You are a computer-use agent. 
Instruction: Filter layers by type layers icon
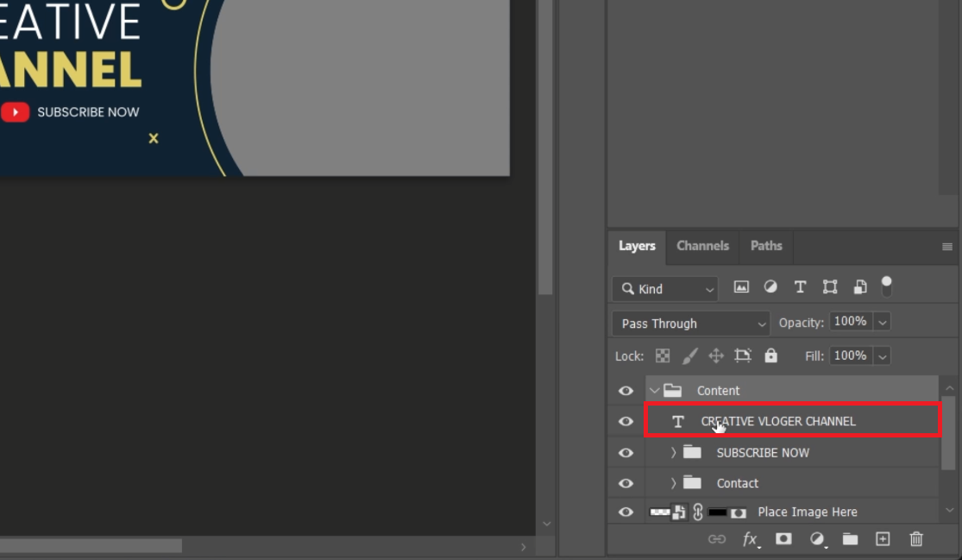(x=800, y=286)
